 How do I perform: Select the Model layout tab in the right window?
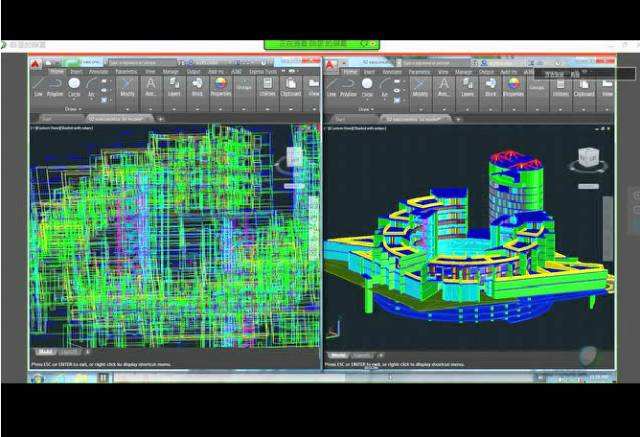tap(338, 355)
